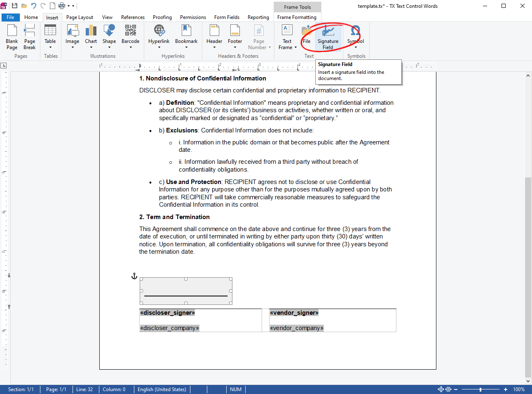Click the Redo arrow icon
This screenshot has width=532, height=394.
43,6
